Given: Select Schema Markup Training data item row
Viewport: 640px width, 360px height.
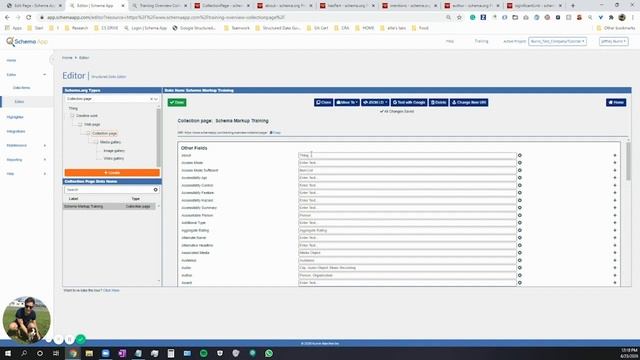Looking at the screenshot, I should coord(109,207).
